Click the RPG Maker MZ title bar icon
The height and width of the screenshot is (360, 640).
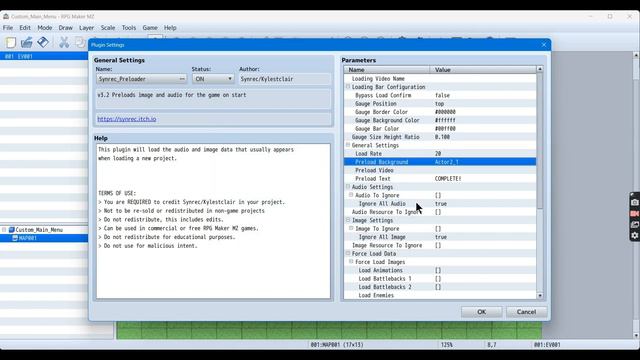[x=6, y=16]
